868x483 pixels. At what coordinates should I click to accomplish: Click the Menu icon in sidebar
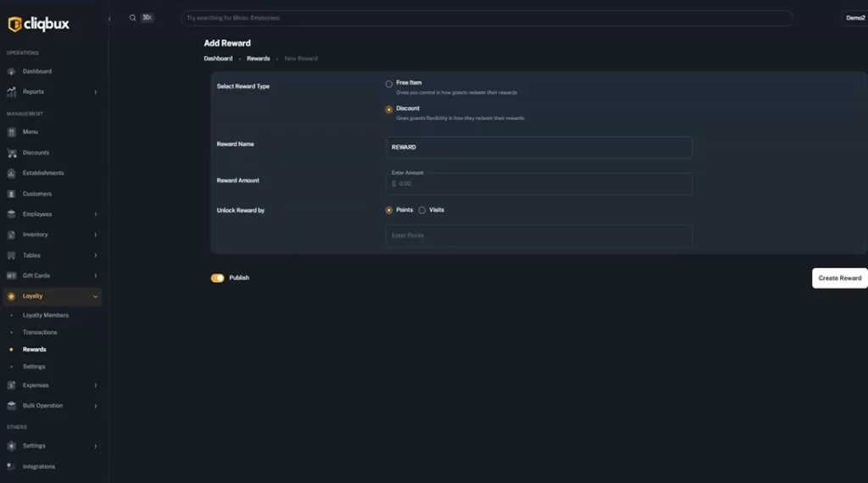(x=12, y=132)
